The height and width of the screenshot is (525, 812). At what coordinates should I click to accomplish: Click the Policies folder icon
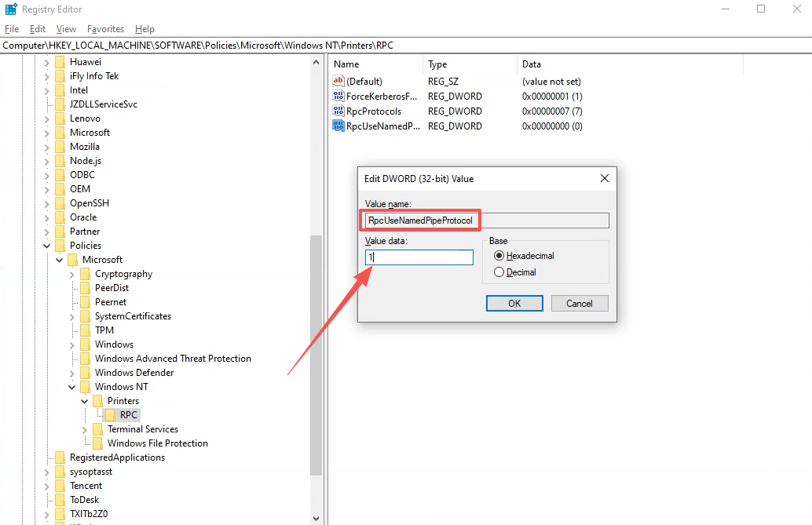60,246
